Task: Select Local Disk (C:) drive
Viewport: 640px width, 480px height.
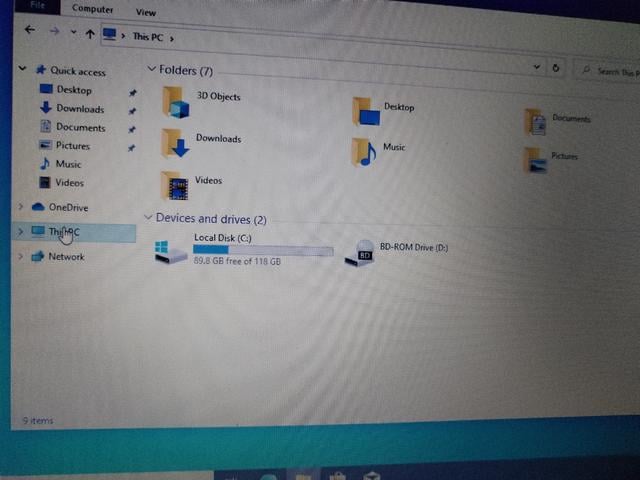Action: coord(244,249)
